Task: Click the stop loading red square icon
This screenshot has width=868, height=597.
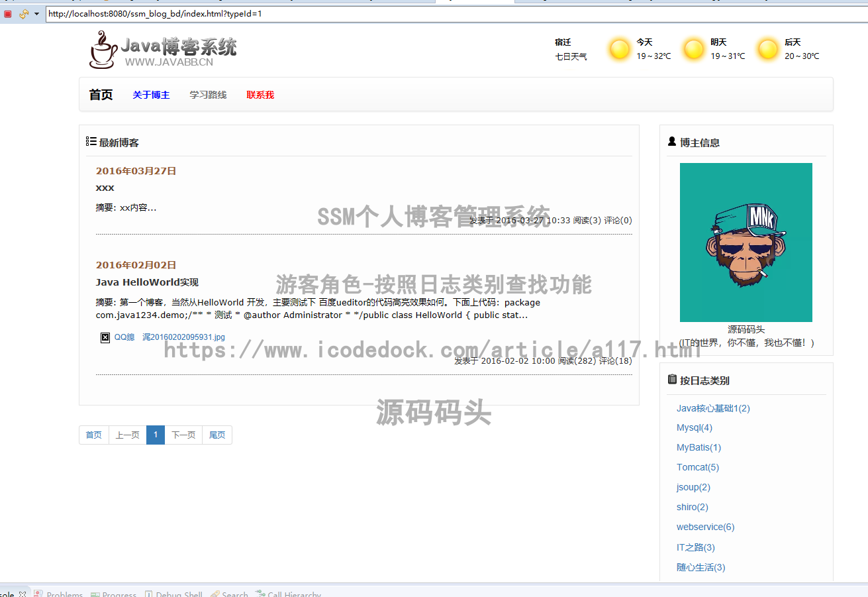Action: [7, 13]
